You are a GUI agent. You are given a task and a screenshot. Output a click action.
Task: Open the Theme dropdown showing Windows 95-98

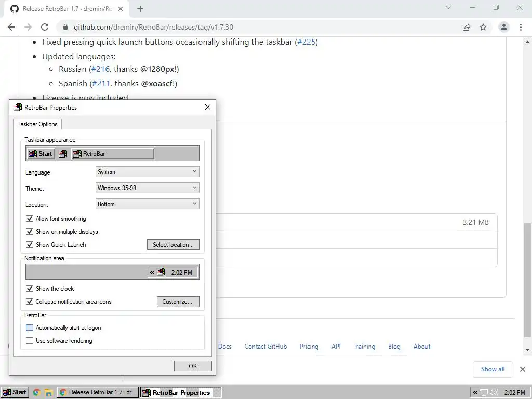click(147, 188)
